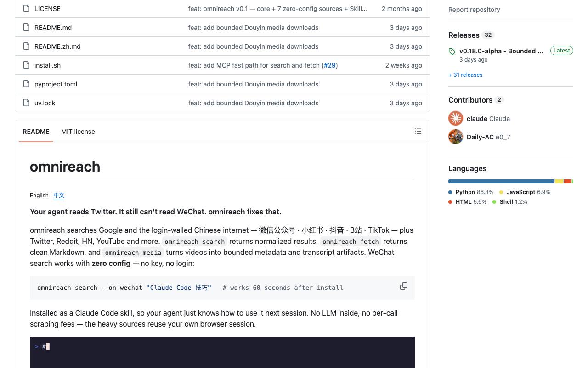Open the LICENSE file
The image size is (588, 368).
pos(47,9)
